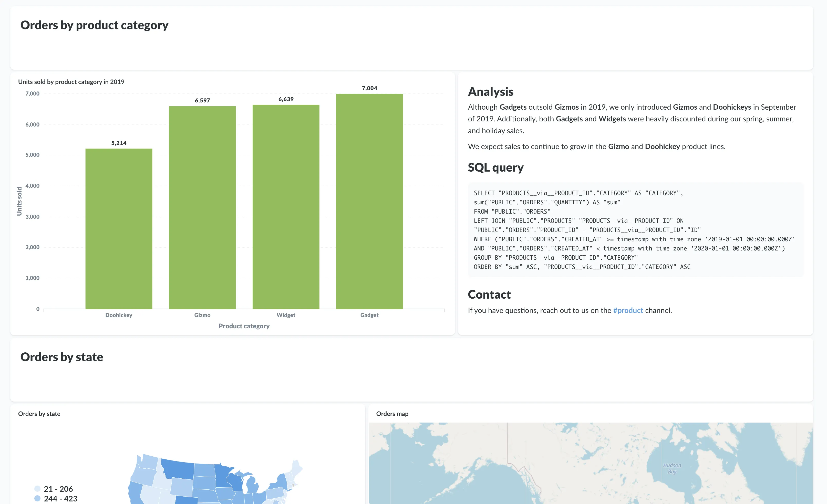Click the 5,214 value label
827x504 pixels.
pyautogui.click(x=119, y=143)
